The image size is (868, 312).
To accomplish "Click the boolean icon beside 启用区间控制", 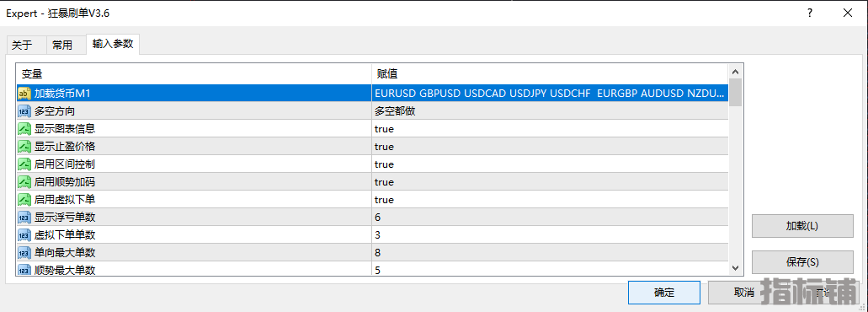I will tap(24, 164).
